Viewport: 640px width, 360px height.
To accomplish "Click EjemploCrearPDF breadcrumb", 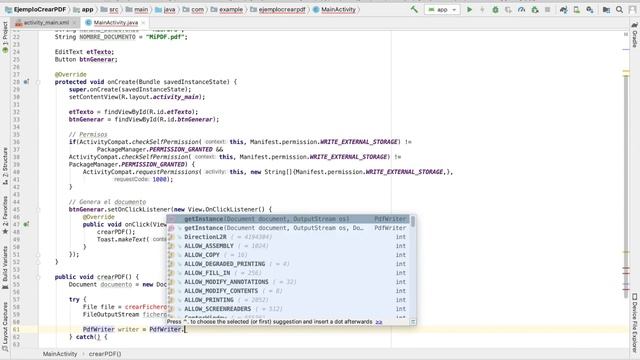I will point(36,9).
